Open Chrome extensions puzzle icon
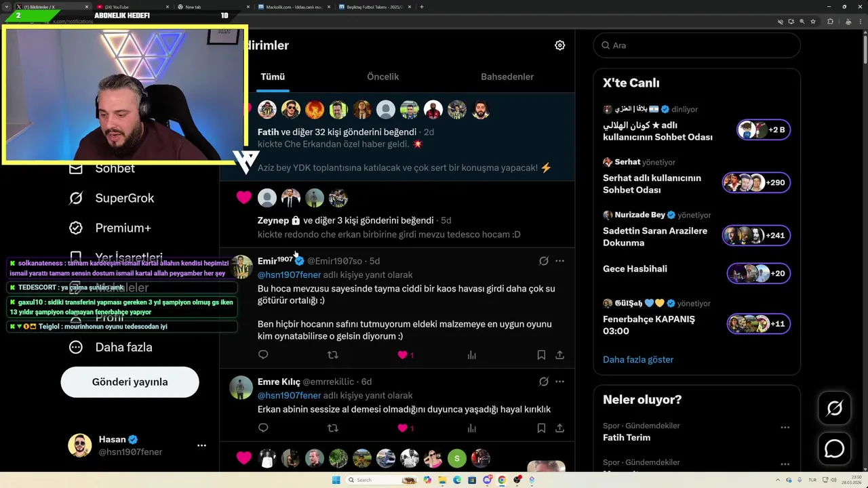Image resolution: width=868 pixels, height=488 pixels. coord(831,22)
